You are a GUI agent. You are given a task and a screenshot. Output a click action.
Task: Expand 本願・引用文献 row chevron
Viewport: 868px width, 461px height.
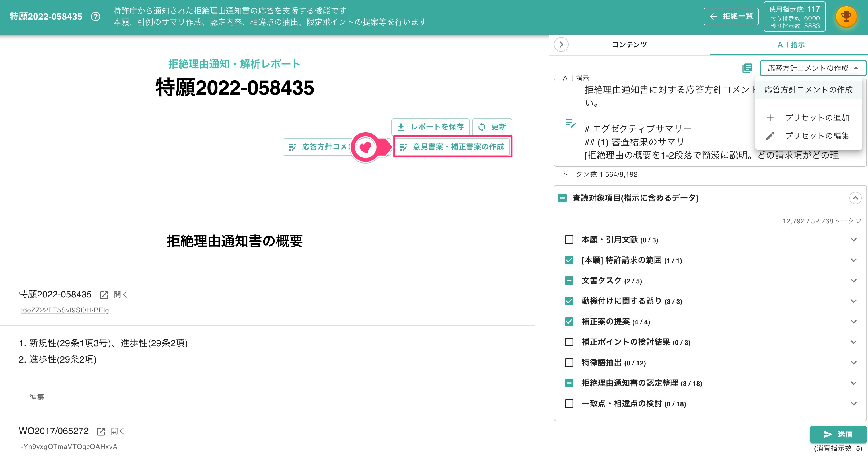click(x=853, y=240)
